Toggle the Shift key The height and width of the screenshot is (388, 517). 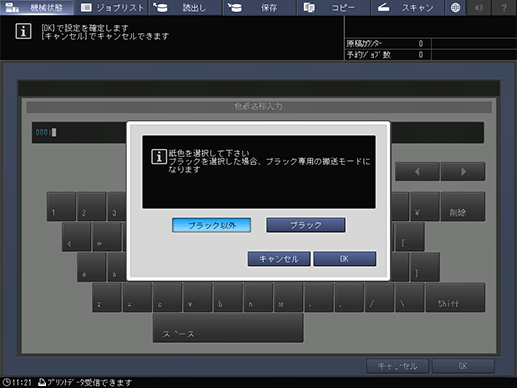(x=455, y=298)
